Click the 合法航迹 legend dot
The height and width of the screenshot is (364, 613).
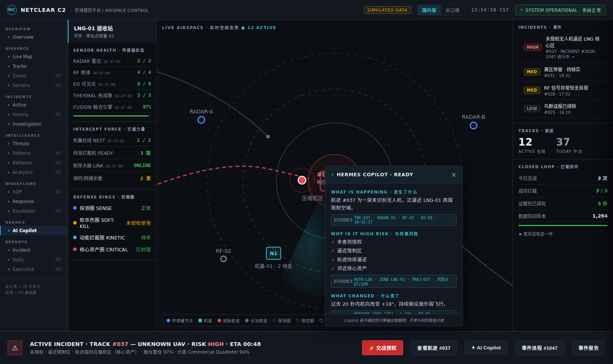(x=247, y=321)
